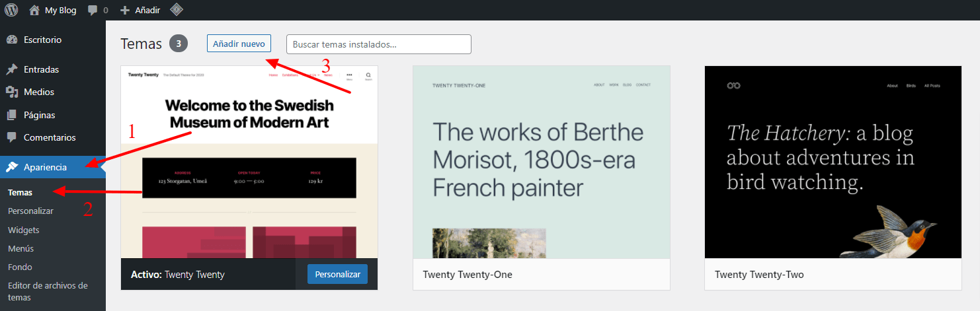Open Editor de archivos de temas

tap(48, 291)
